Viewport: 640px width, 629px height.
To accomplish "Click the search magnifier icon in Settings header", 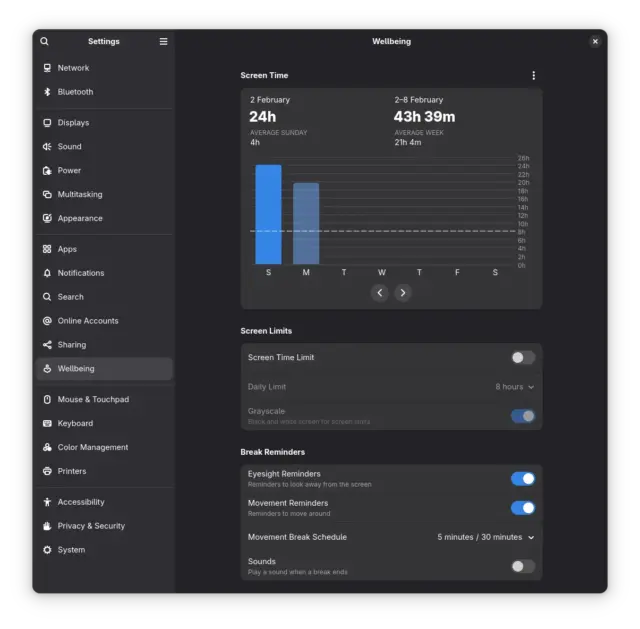I will (x=44, y=41).
